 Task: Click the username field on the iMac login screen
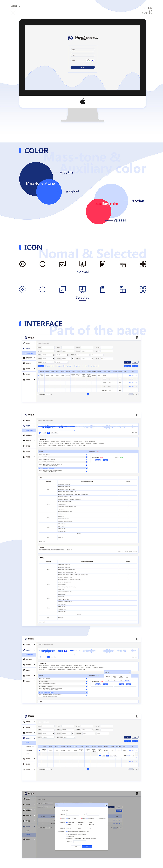point(83,50)
